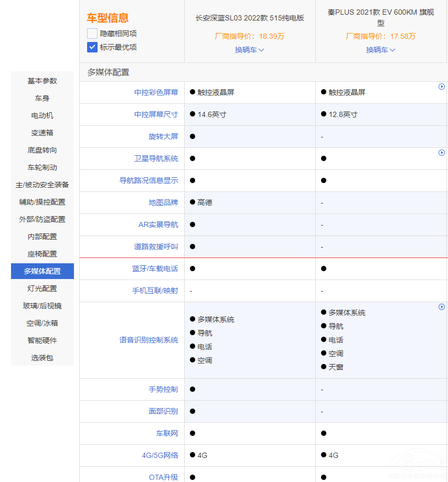Click the play icon in 卫星导航系统 row
This screenshot has height=482, width=448.
442,153
